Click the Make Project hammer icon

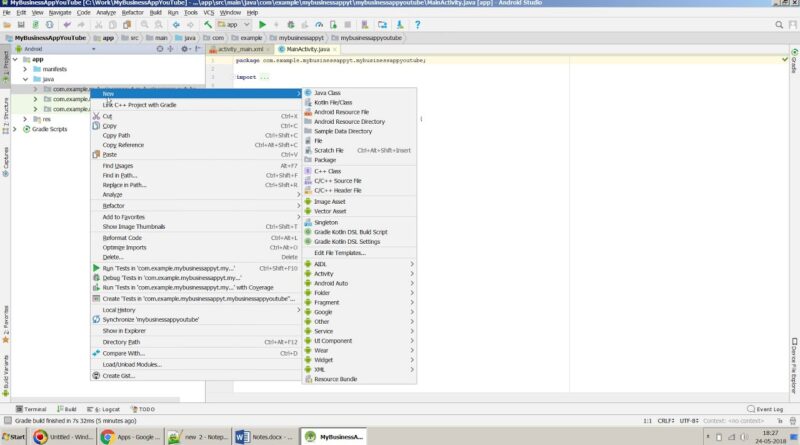click(x=208, y=24)
